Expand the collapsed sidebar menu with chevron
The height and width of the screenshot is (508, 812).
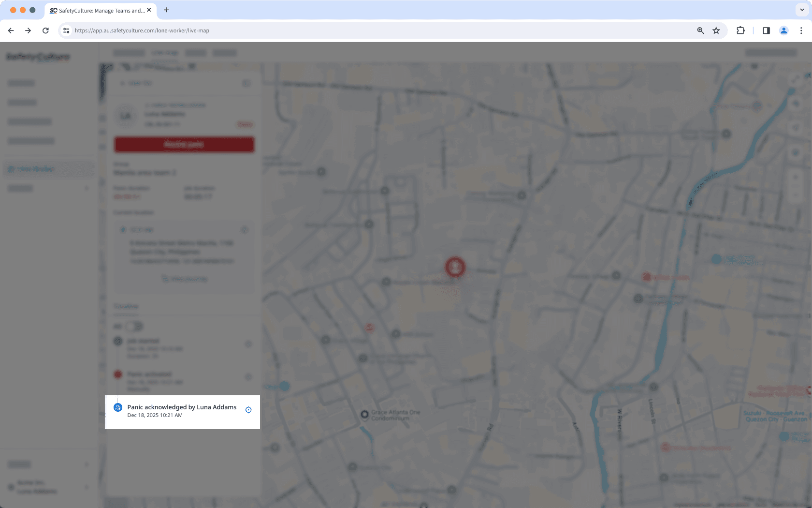click(x=87, y=188)
